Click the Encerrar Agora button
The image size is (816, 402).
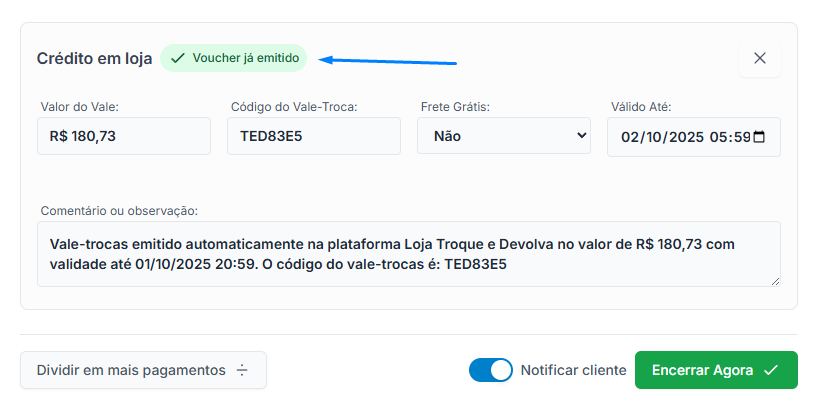click(x=716, y=370)
